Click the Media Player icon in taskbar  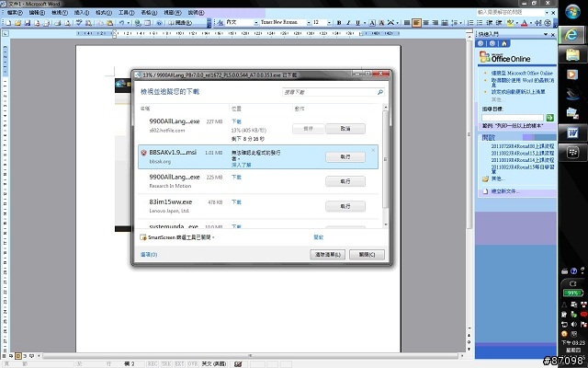coord(572,75)
